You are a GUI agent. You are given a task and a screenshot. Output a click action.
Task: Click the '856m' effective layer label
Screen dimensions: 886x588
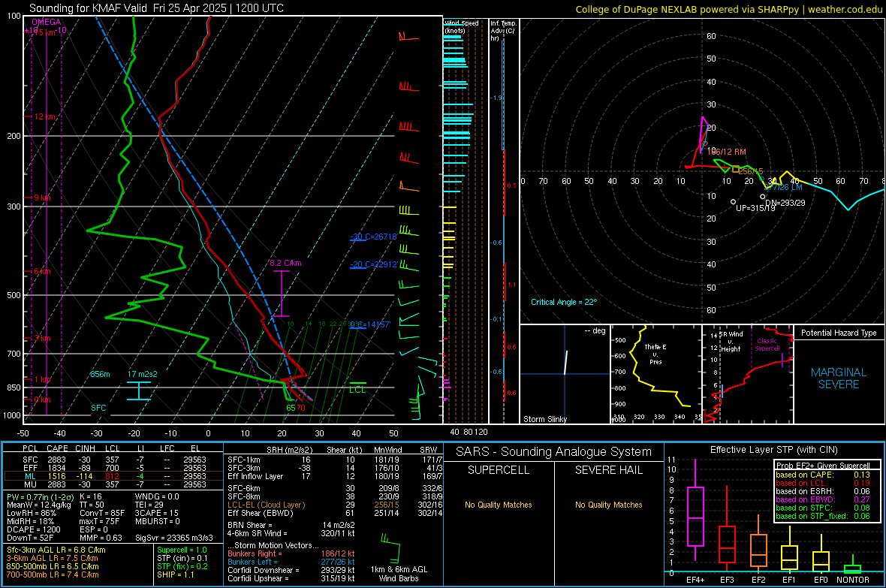100,374
